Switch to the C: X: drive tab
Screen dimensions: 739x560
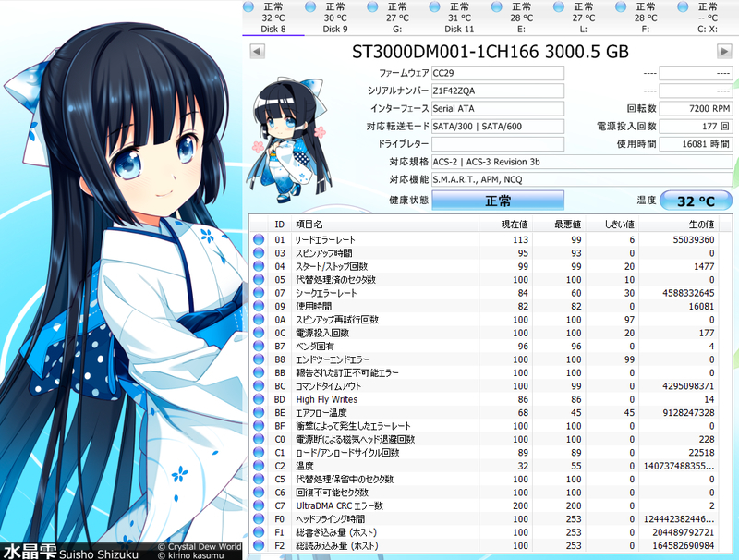(x=708, y=18)
